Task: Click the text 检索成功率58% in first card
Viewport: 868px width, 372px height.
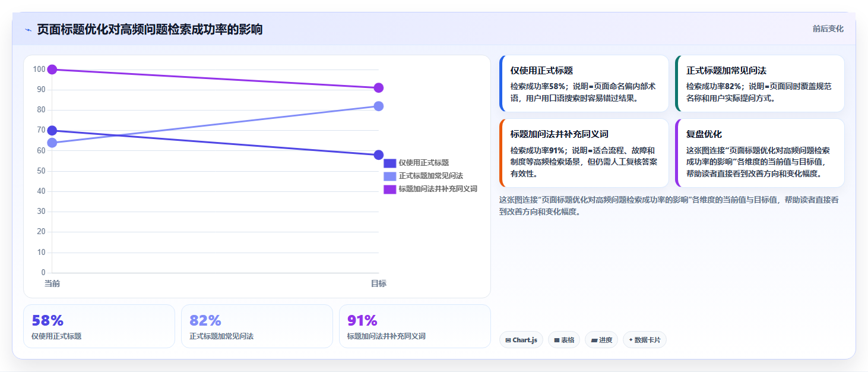Action: point(537,86)
